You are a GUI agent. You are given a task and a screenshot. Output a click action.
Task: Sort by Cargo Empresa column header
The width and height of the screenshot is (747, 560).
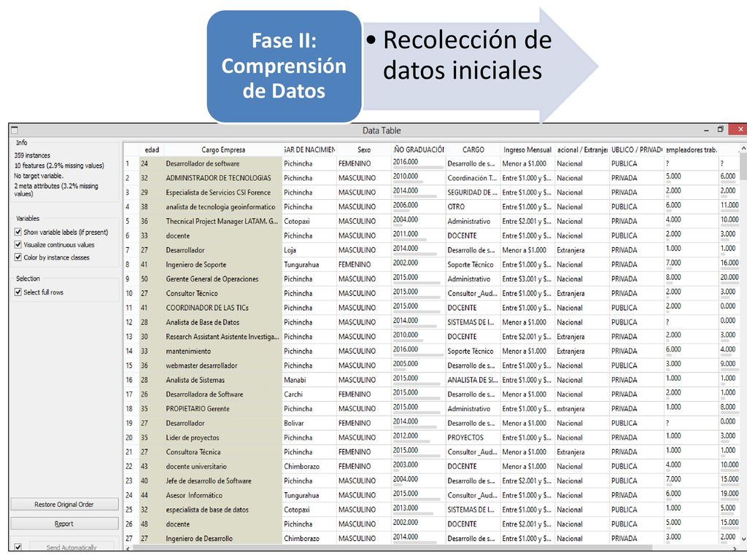point(223,149)
